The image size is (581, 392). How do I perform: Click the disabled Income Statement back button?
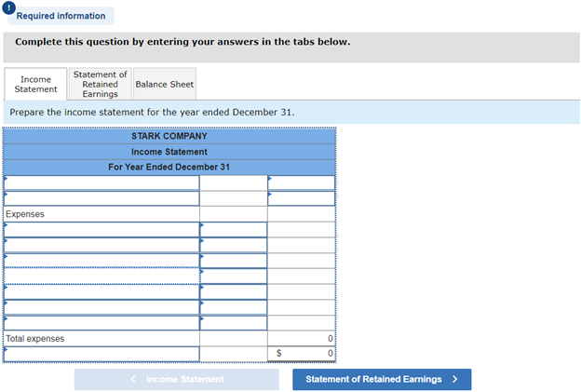tap(177, 379)
